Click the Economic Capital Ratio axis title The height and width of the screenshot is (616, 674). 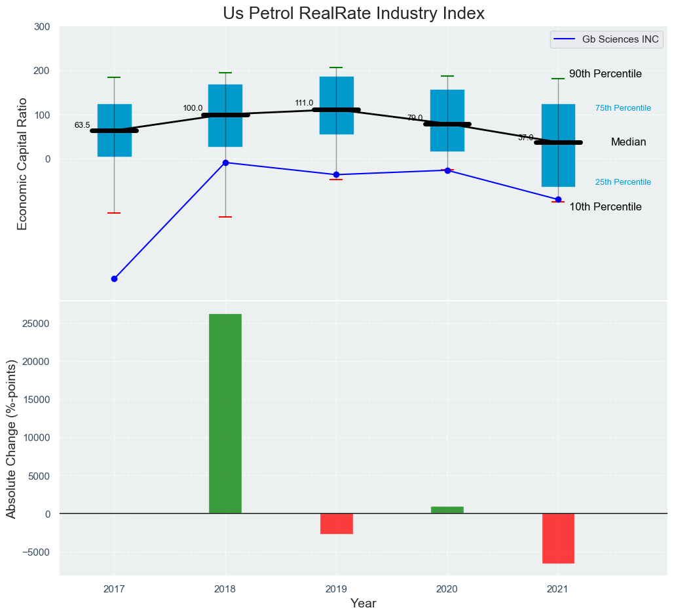pyautogui.click(x=22, y=163)
